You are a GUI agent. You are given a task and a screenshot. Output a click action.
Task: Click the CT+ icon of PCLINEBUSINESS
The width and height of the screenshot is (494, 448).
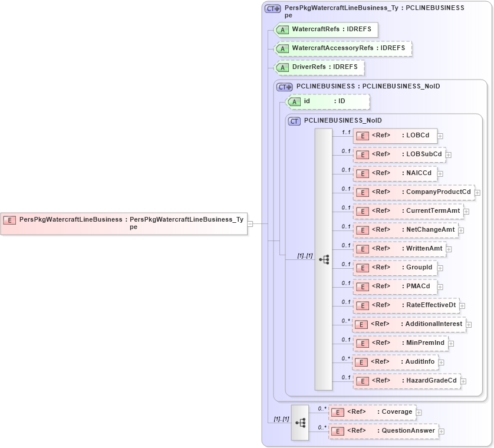(x=284, y=86)
